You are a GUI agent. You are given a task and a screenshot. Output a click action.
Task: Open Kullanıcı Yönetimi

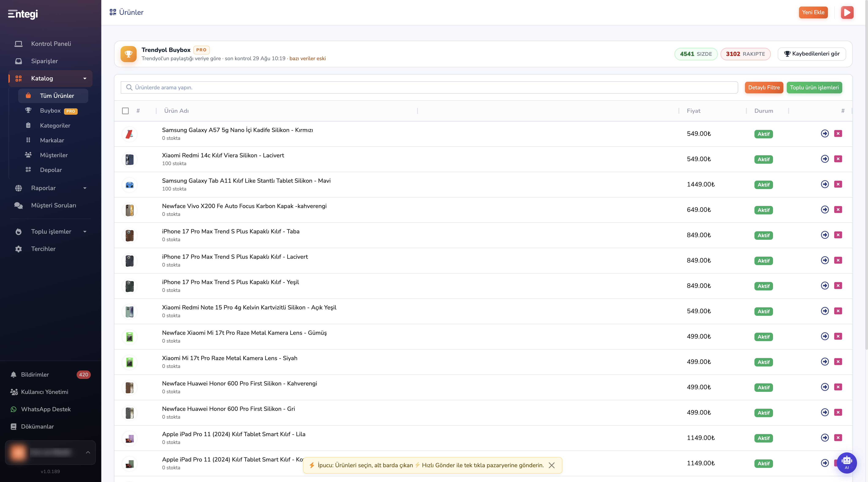tap(45, 392)
